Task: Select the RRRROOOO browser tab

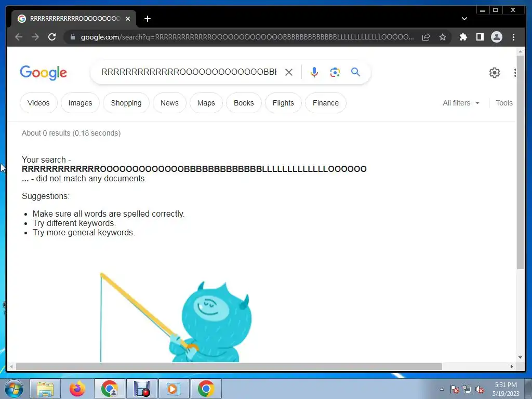Action: coord(74,19)
